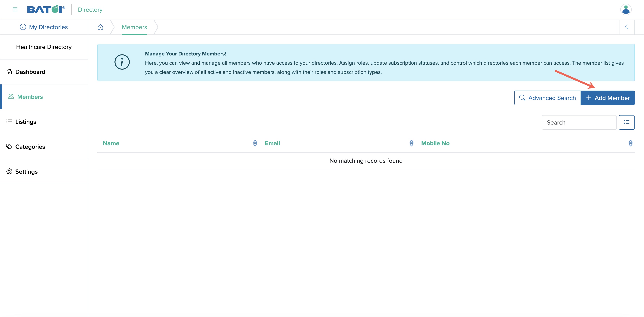The image size is (644, 317).
Task: Toggle sorting on the Mobile No column
Action: [x=631, y=143]
